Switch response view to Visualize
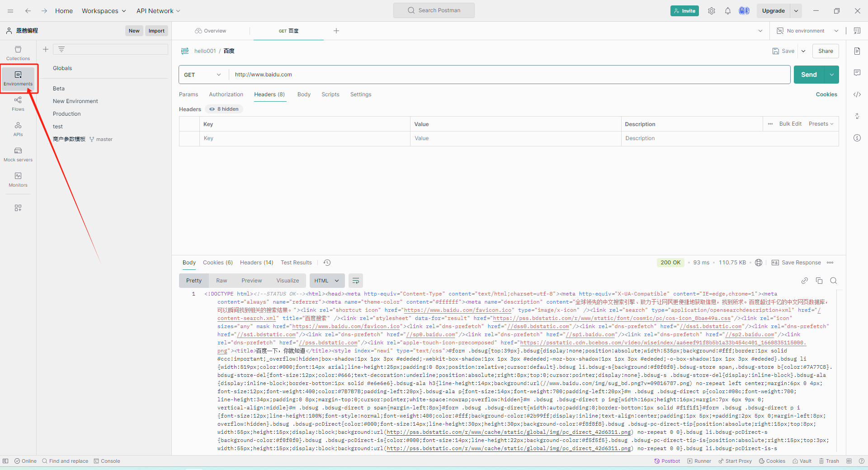Image resolution: width=868 pixels, height=470 pixels. 288,281
